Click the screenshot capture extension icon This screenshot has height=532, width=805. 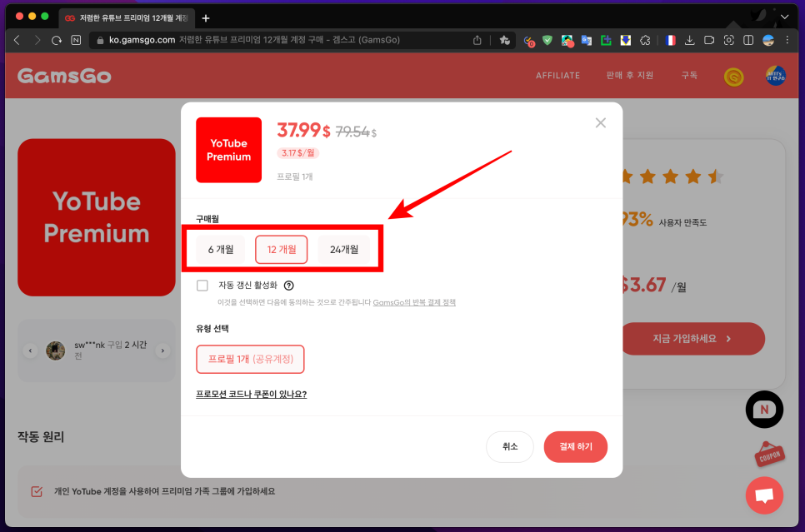click(728, 40)
